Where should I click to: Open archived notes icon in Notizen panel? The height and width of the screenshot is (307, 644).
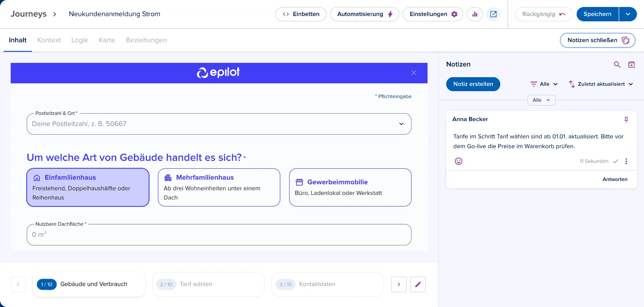632,64
